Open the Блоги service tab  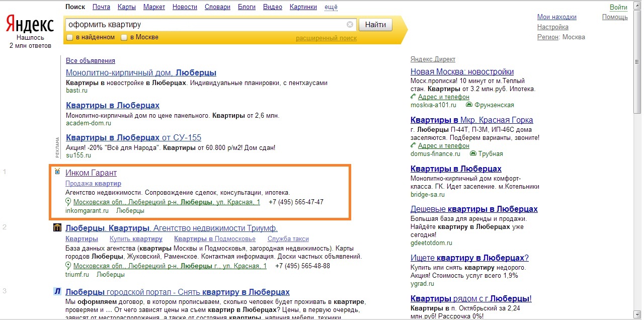click(247, 7)
